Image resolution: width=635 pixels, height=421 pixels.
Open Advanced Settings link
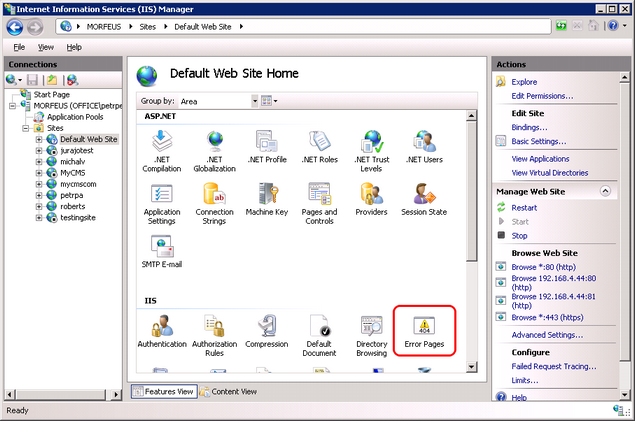[x=547, y=335]
